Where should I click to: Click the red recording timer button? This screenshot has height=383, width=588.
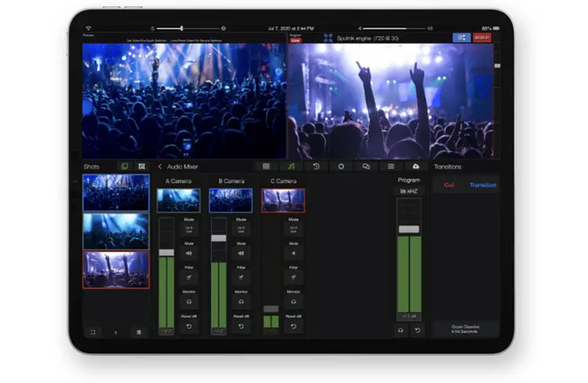(x=482, y=37)
